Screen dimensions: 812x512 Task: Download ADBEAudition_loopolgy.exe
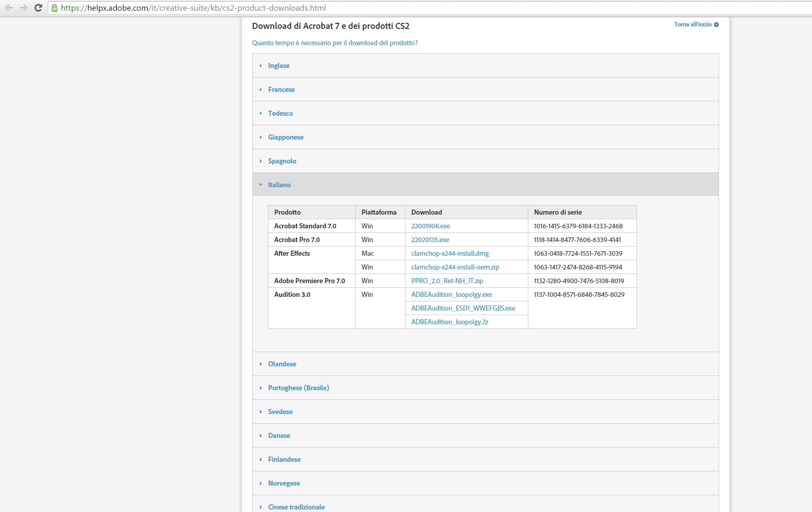pos(452,294)
